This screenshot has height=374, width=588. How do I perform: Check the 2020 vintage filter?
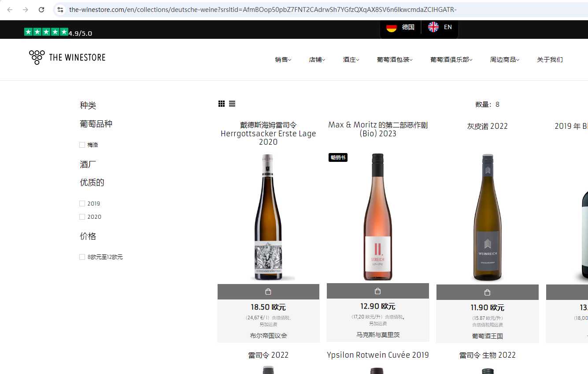[82, 217]
